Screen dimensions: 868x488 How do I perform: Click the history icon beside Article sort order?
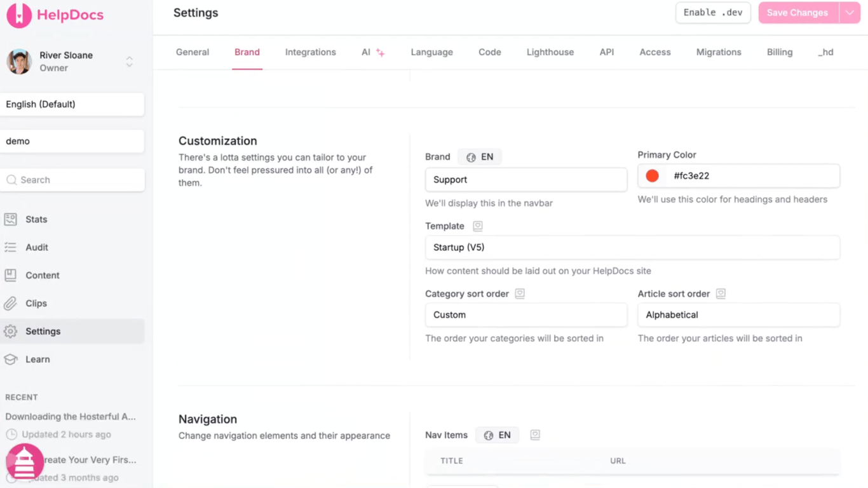721,294
